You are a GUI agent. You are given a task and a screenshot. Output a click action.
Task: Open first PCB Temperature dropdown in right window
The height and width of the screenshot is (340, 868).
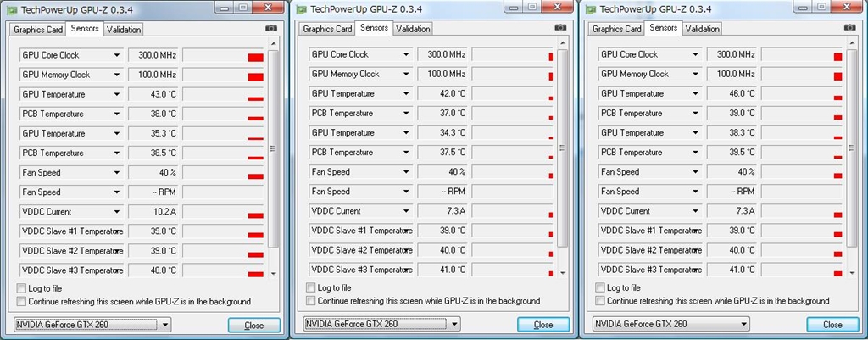650,113
